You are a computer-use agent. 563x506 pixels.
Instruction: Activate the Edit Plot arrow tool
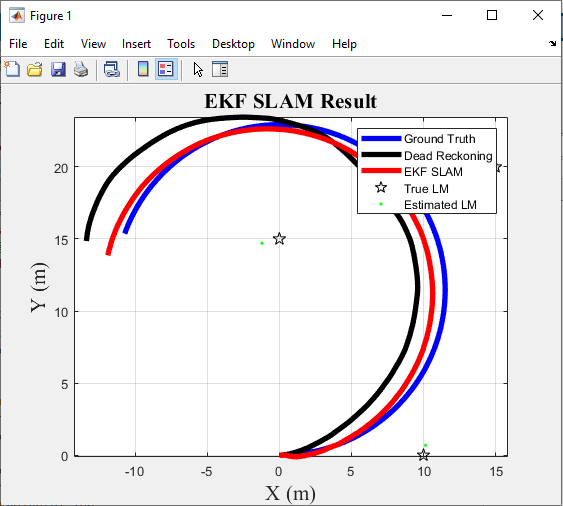[x=198, y=69]
